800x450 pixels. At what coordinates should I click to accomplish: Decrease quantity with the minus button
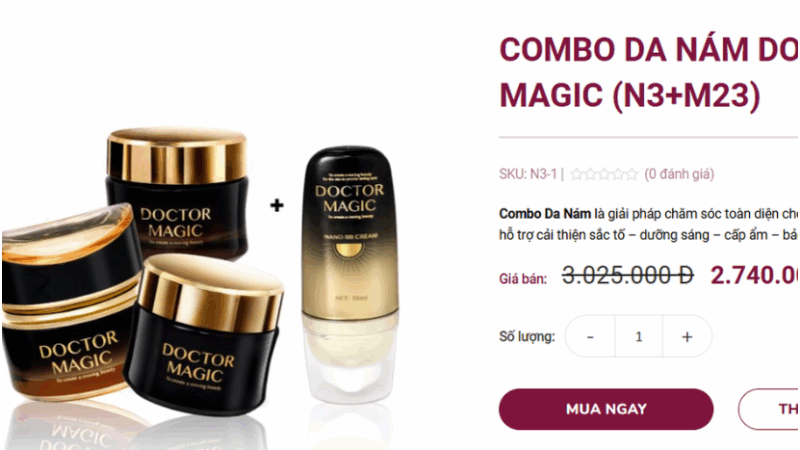pyautogui.click(x=590, y=337)
